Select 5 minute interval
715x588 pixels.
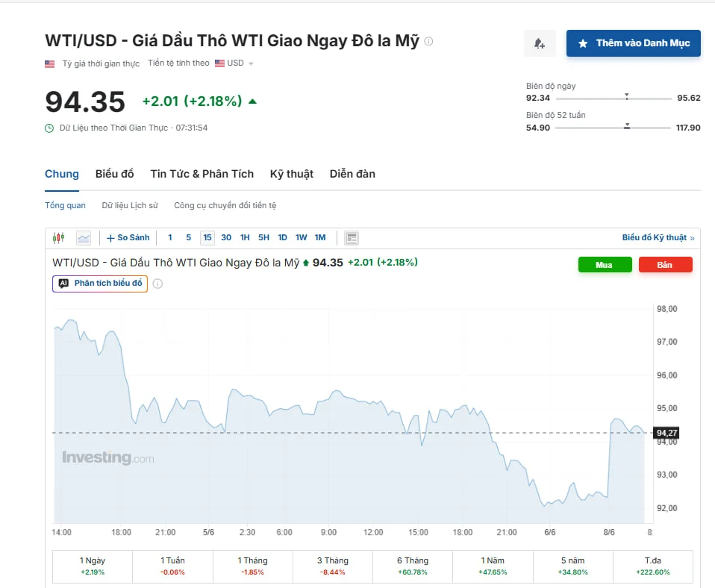[x=188, y=238]
